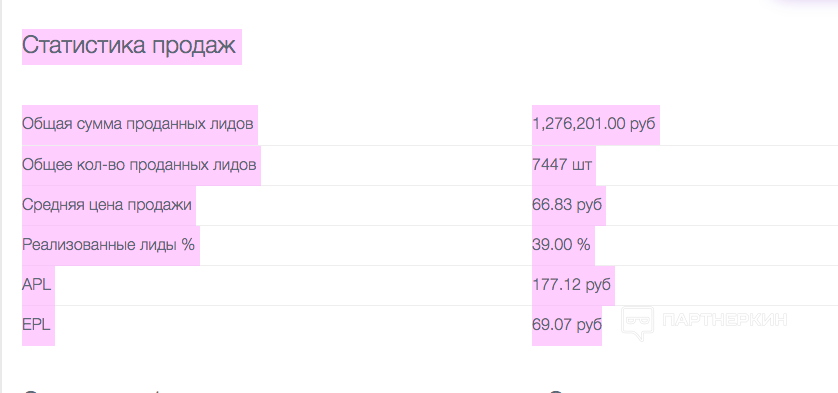Click the 177.12 руб APL value
Image resolution: width=838 pixels, height=393 pixels.
pyautogui.click(x=571, y=285)
